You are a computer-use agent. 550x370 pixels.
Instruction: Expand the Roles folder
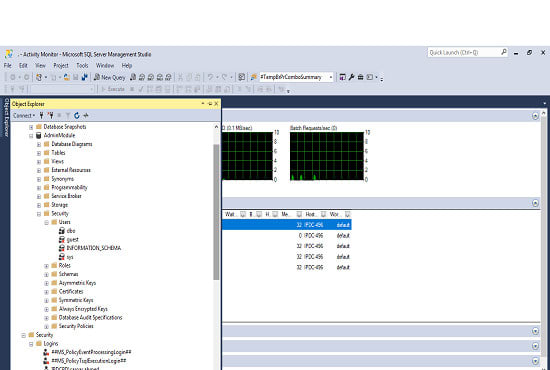(46, 266)
